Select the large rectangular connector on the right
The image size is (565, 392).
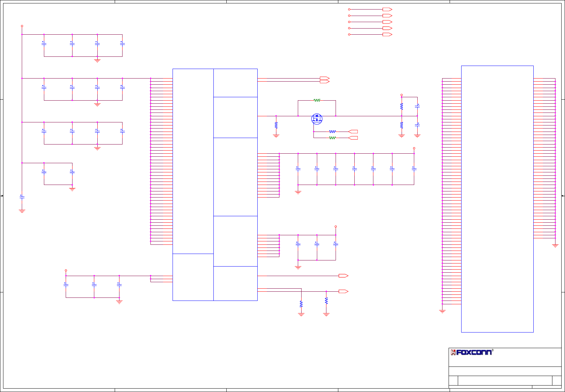coord(497,199)
